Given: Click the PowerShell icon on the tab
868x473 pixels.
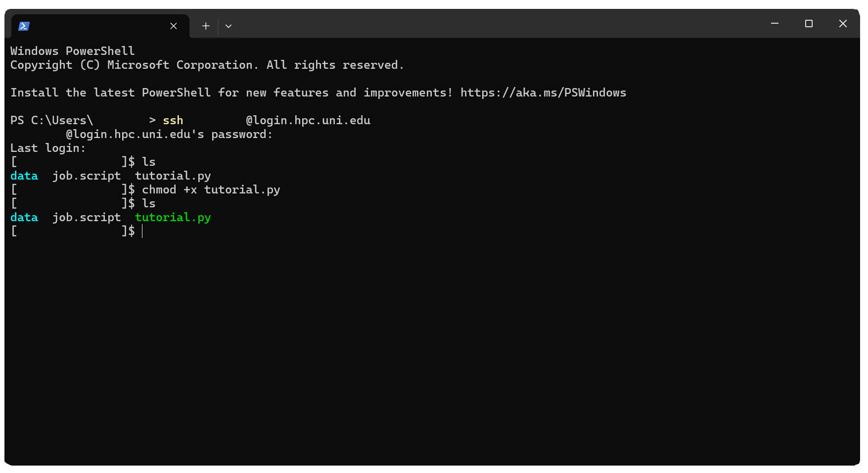Looking at the screenshot, I should tap(24, 26).
